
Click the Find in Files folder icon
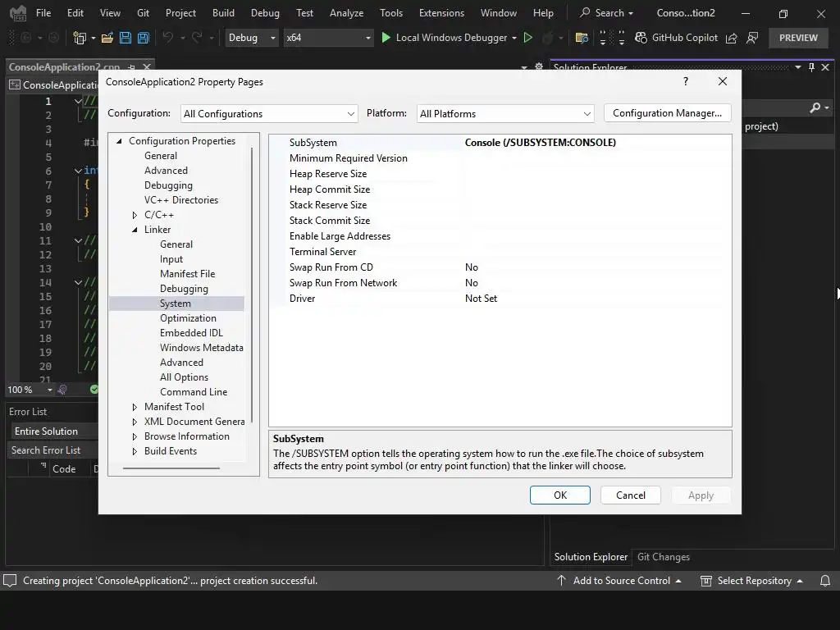click(x=582, y=38)
